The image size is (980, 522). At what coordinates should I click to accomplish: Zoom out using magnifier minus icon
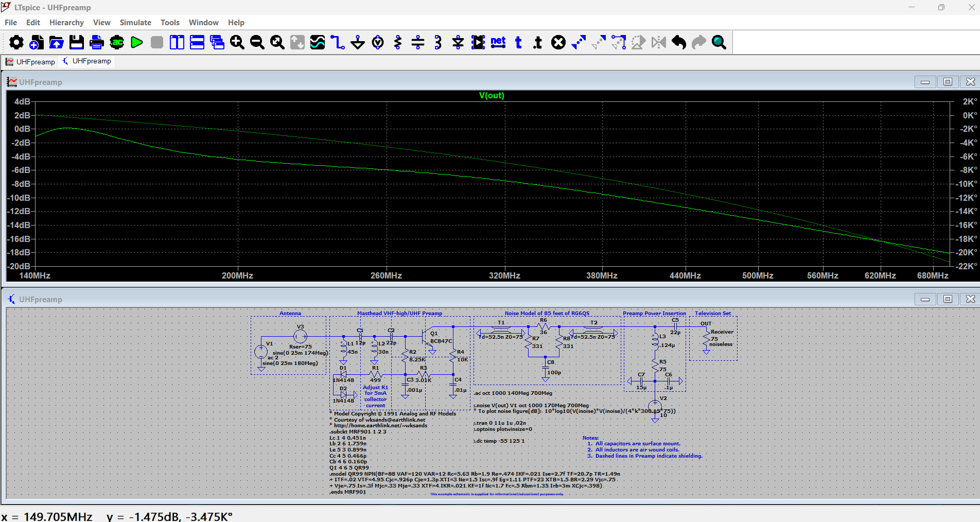(x=257, y=42)
